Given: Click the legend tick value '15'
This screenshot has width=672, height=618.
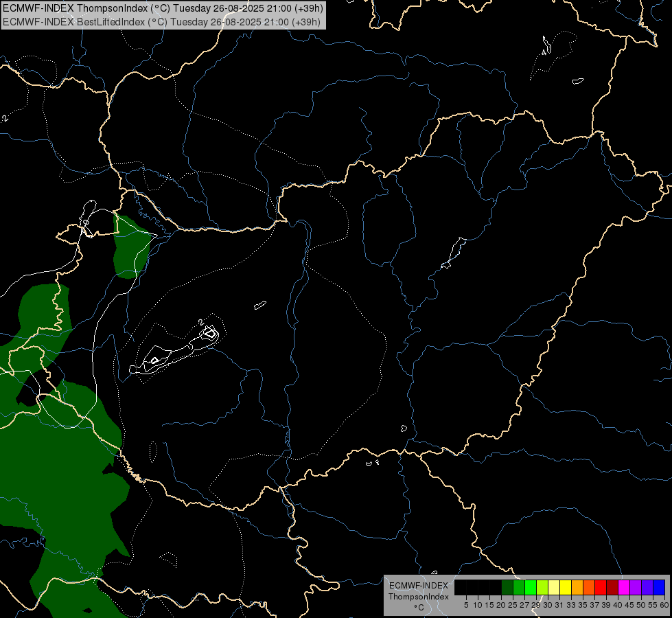Looking at the screenshot, I should 489,605.
